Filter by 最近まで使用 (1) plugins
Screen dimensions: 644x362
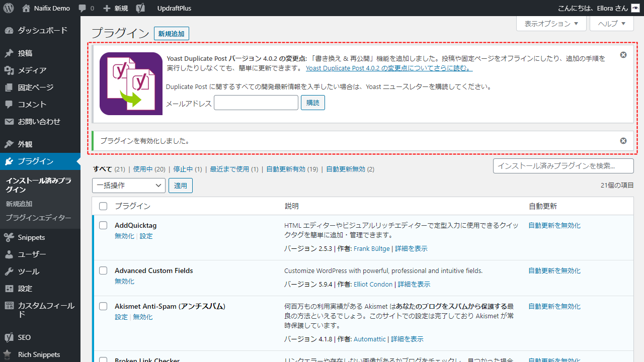click(x=234, y=169)
